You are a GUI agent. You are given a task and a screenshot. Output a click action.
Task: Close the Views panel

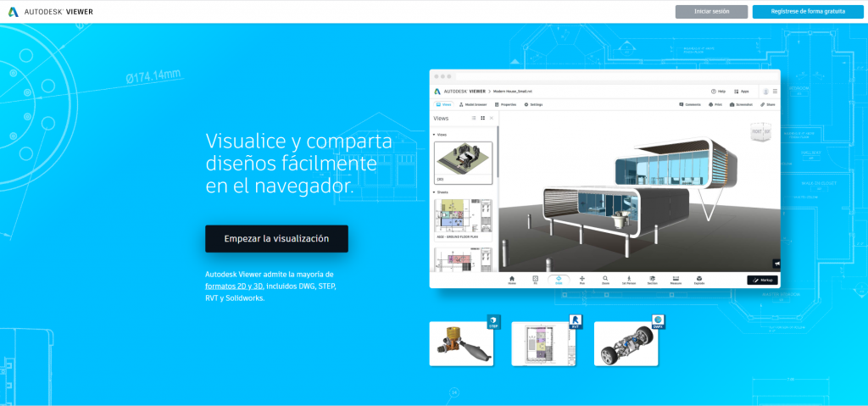[x=492, y=118]
